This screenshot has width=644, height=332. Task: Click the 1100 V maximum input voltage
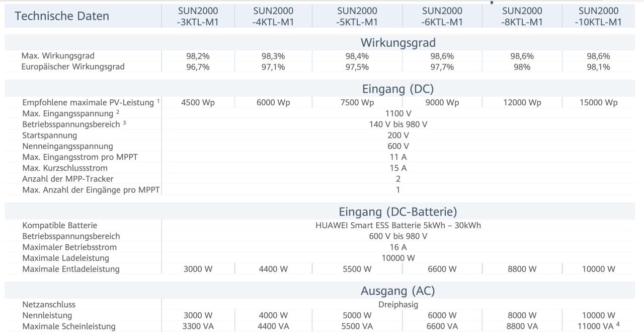(398, 114)
